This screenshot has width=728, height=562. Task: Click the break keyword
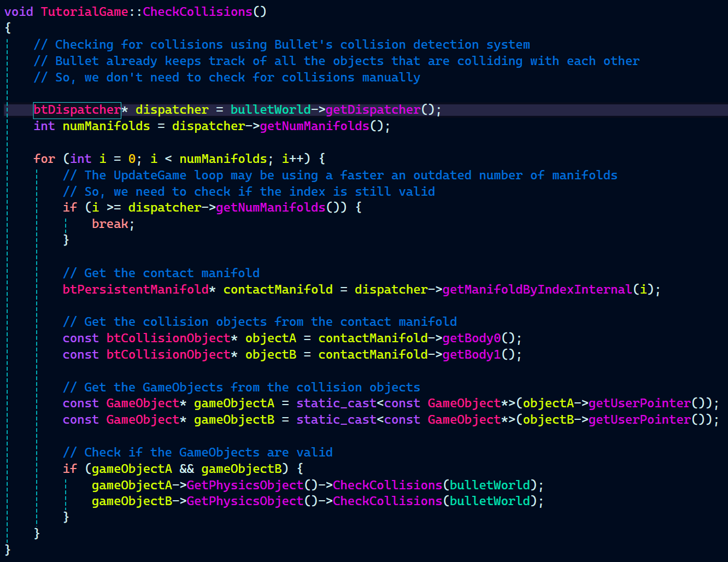click(110, 224)
